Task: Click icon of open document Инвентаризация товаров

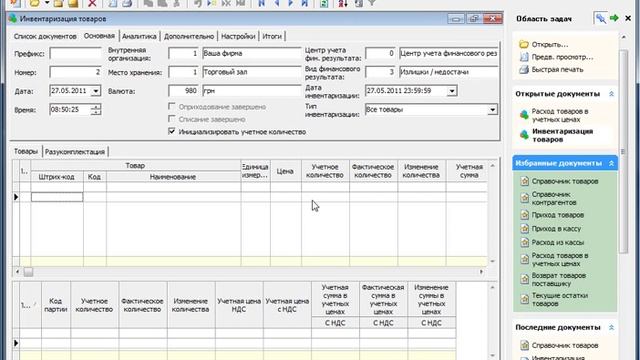Action: pyautogui.click(x=524, y=135)
